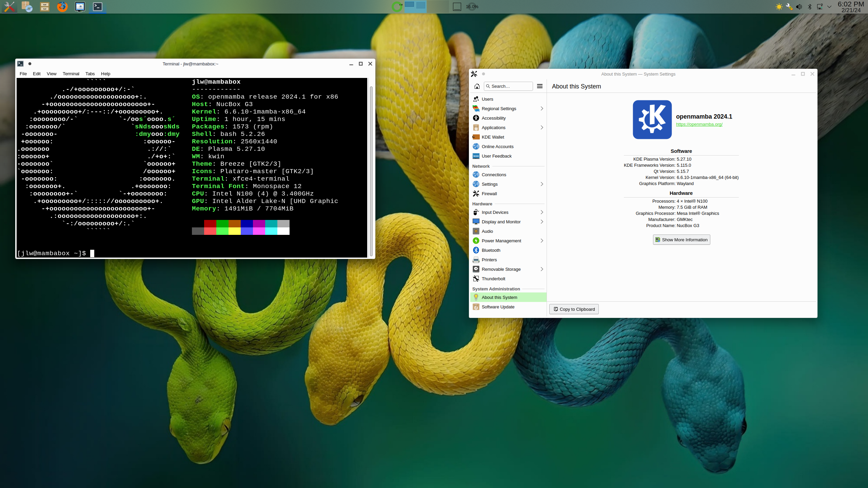Open the volume control in system tray

799,7
